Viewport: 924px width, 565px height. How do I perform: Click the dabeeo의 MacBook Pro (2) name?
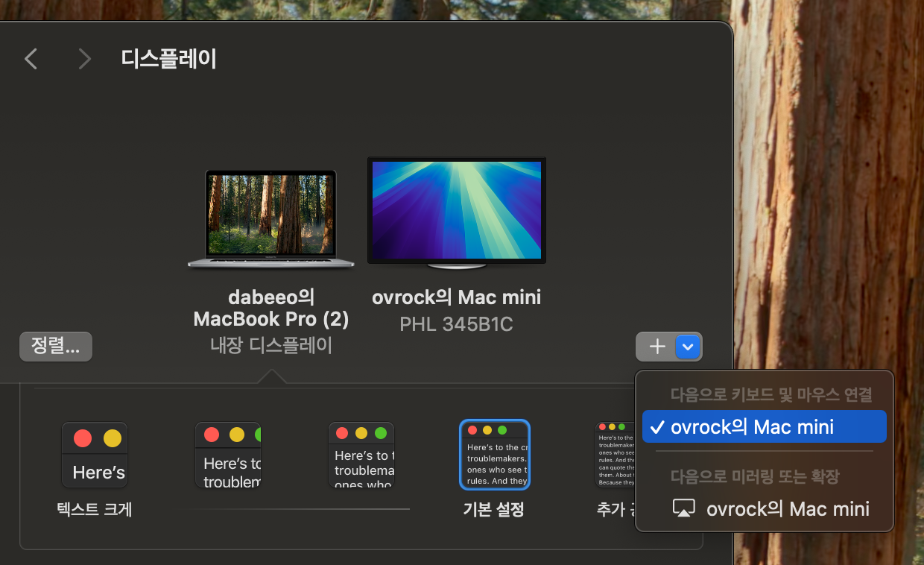coord(271,309)
